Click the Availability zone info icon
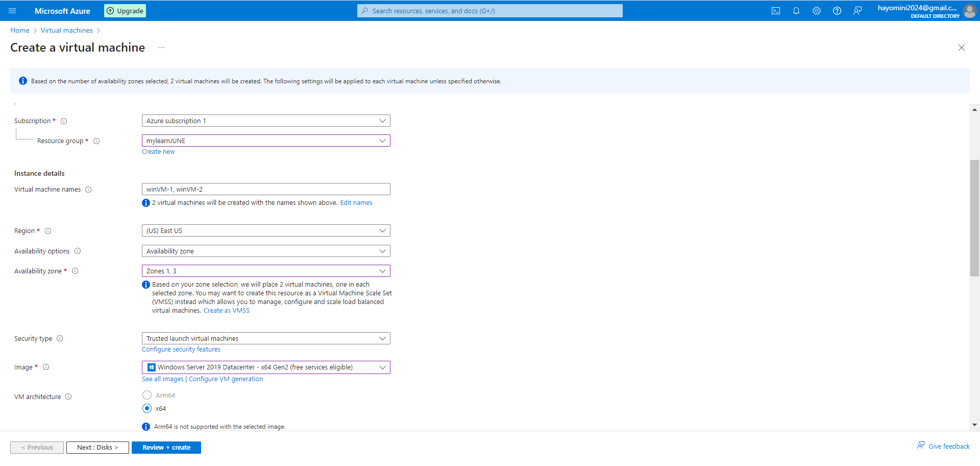980x466 pixels. tap(75, 271)
